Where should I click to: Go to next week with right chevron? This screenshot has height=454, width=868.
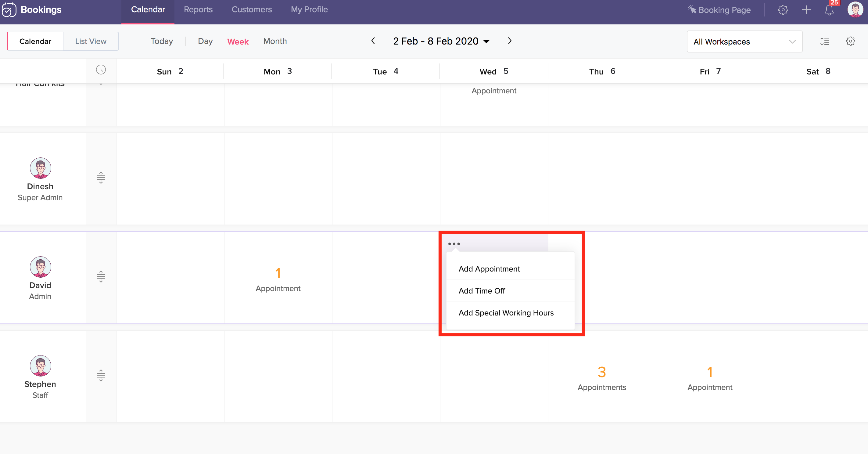click(509, 41)
